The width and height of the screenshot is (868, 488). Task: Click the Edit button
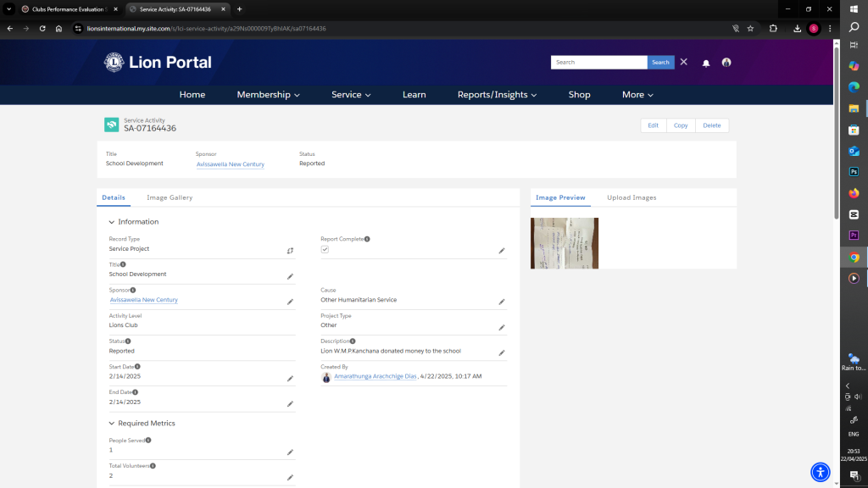click(x=654, y=125)
